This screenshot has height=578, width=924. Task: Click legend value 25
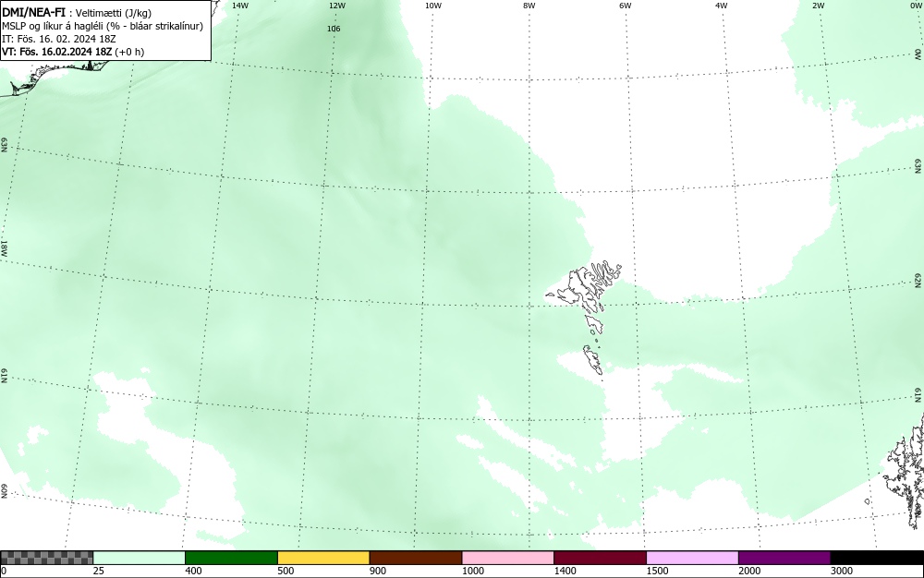click(99, 571)
